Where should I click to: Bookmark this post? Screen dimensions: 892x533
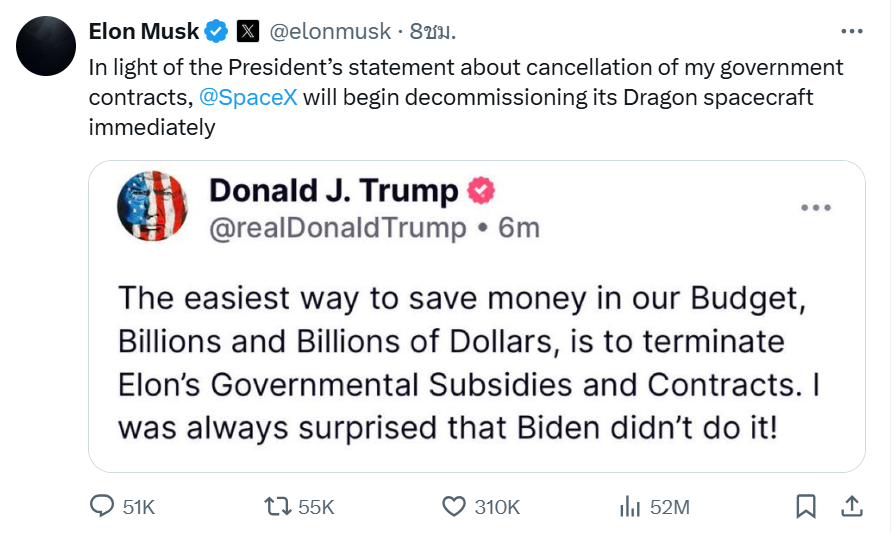click(805, 506)
